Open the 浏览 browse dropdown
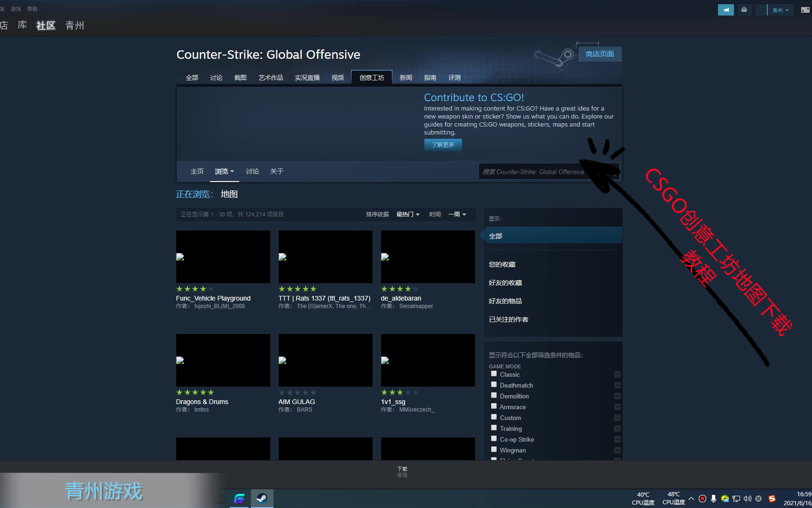The image size is (812, 508). pos(224,171)
